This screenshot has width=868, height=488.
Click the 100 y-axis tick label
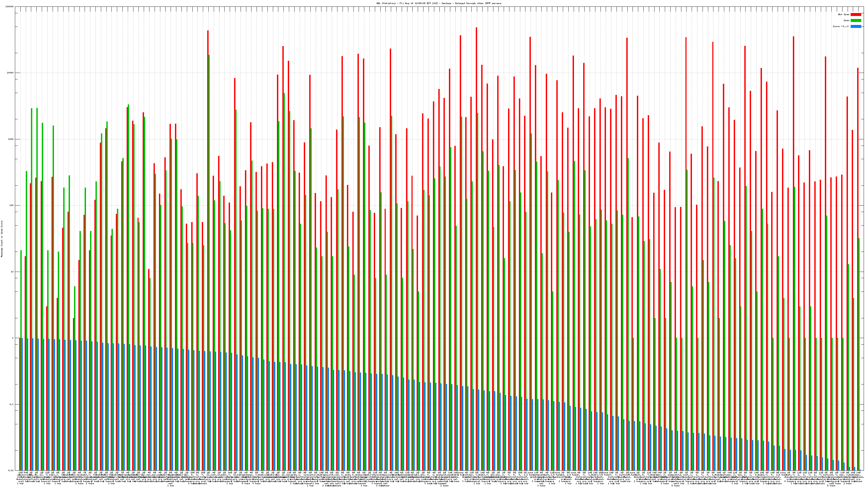12,206
